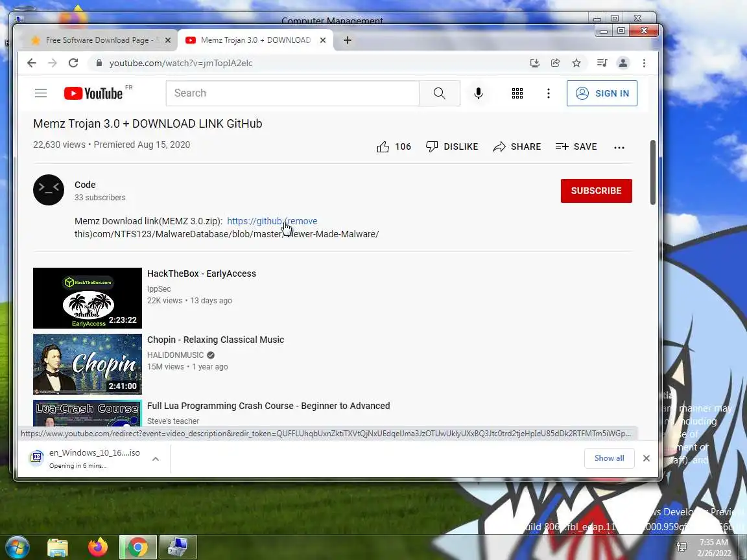The height and width of the screenshot is (560, 747).
Task: Click the en_Windows_10 iso download item
Action: 86,459
